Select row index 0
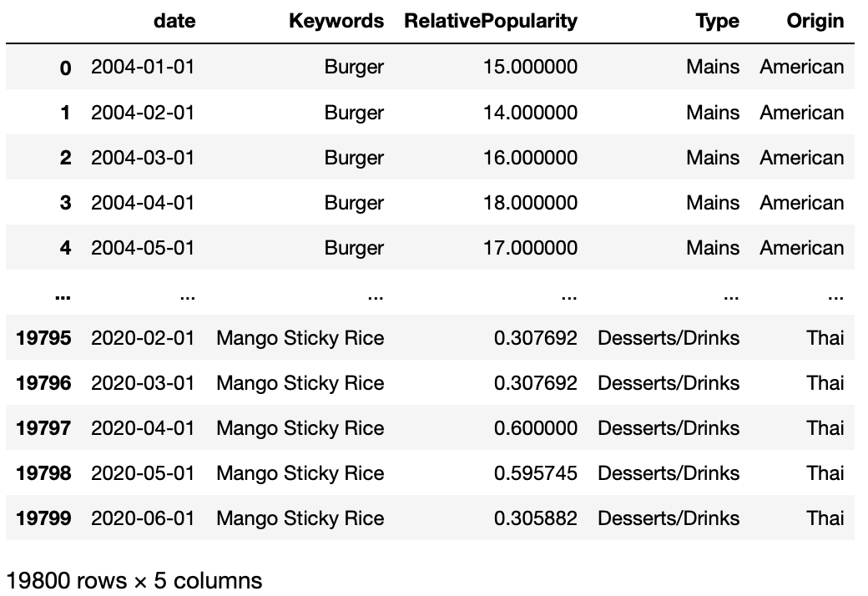Screen dimensions: 868x596 [65, 68]
